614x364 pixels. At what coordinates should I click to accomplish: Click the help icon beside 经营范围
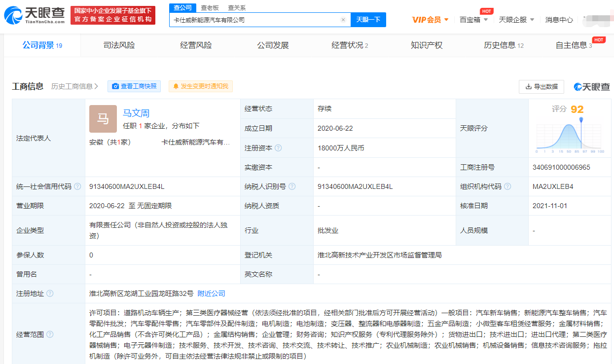point(50,334)
